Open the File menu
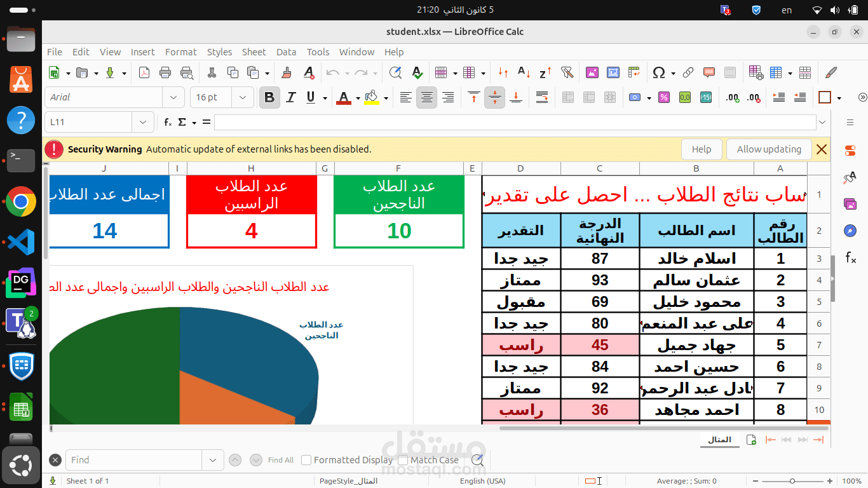Screen dimensions: 868x488 point(55,52)
